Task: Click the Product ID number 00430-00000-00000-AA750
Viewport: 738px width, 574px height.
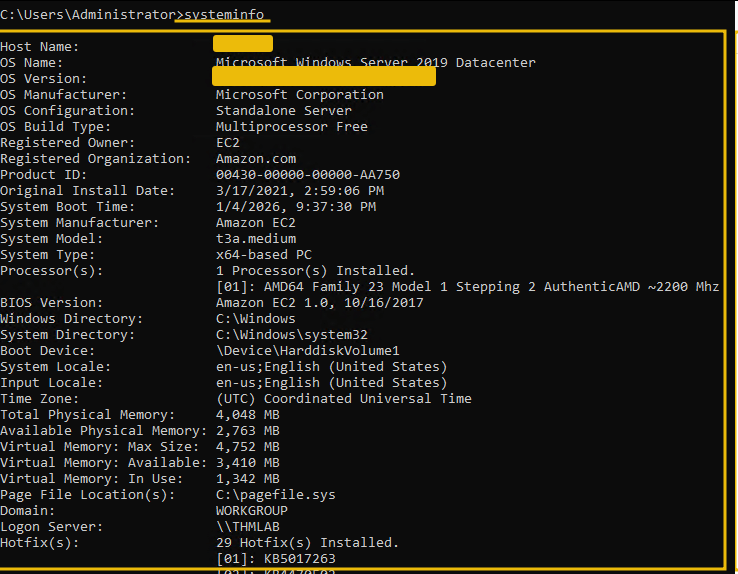Action: tap(307, 175)
